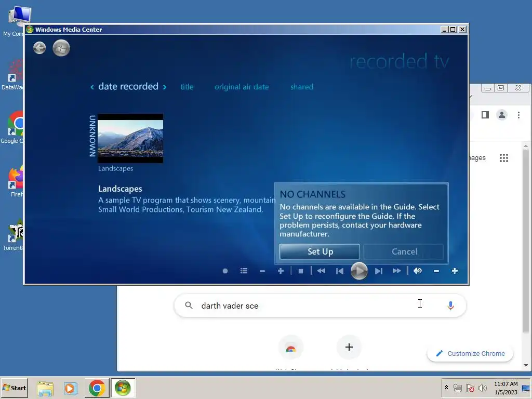
Task: Click the Set Up button in dialog
Action: click(x=320, y=251)
